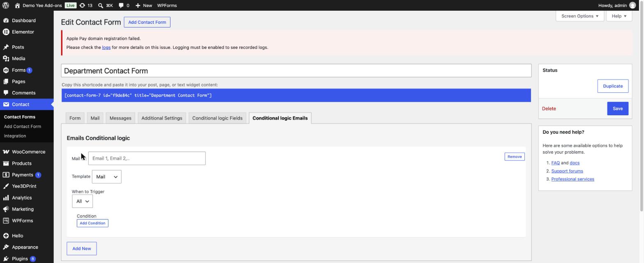Click the plus New icon in admin bar

[x=138, y=5]
